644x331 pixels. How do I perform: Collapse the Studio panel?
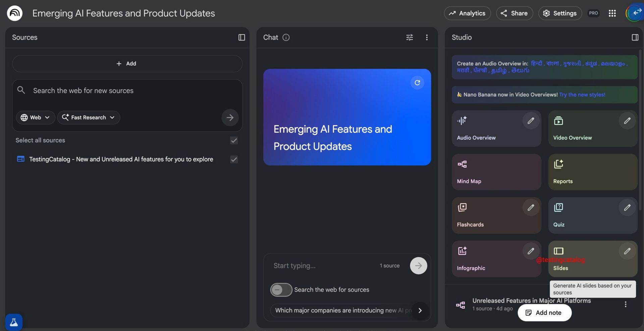click(x=635, y=37)
